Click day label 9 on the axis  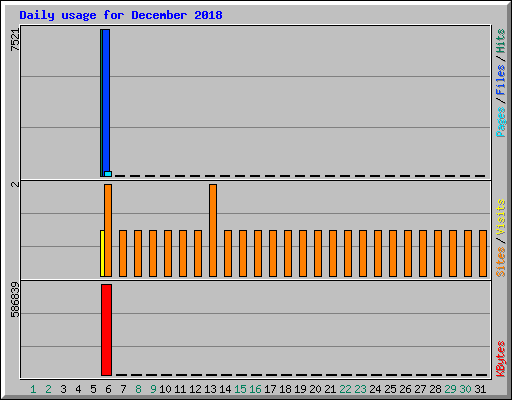153,389
